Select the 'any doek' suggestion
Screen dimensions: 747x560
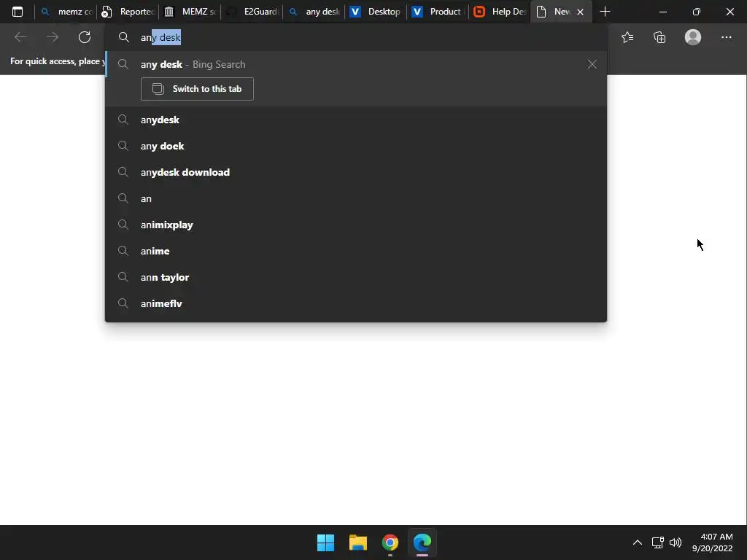pyautogui.click(x=356, y=146)
